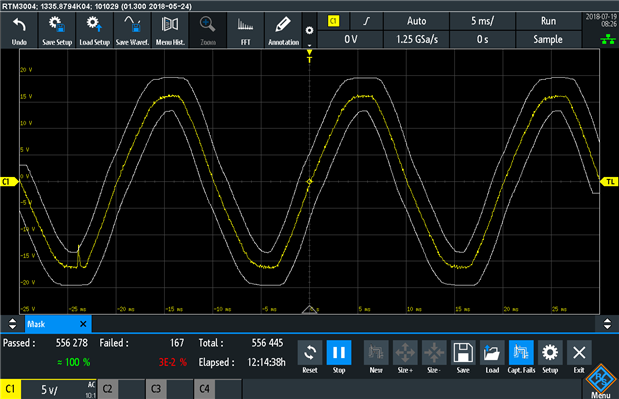Select the Annotation pencil tool
619x399 pixels.
(x=283, y=30)
